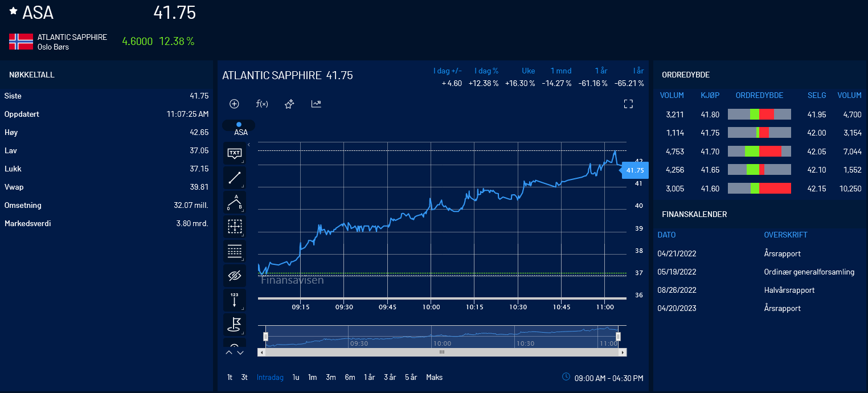The width and height of the screenshot is (868, 393).
Task: Click the 1 mnd performance -14.27 %
Action: 556,83
